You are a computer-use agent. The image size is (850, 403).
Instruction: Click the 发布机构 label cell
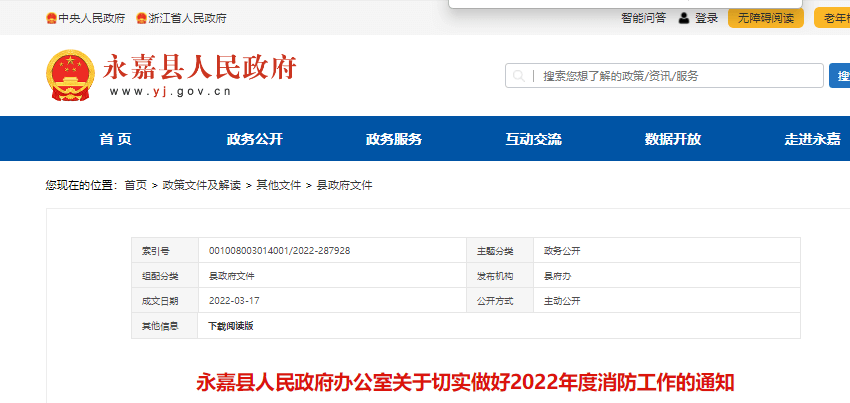coord(500,276)
